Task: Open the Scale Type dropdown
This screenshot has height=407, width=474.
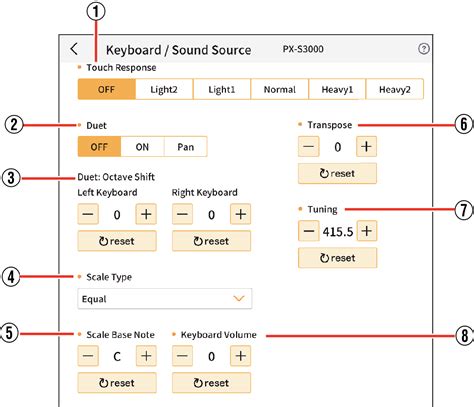Action: [x=165, y=299]
